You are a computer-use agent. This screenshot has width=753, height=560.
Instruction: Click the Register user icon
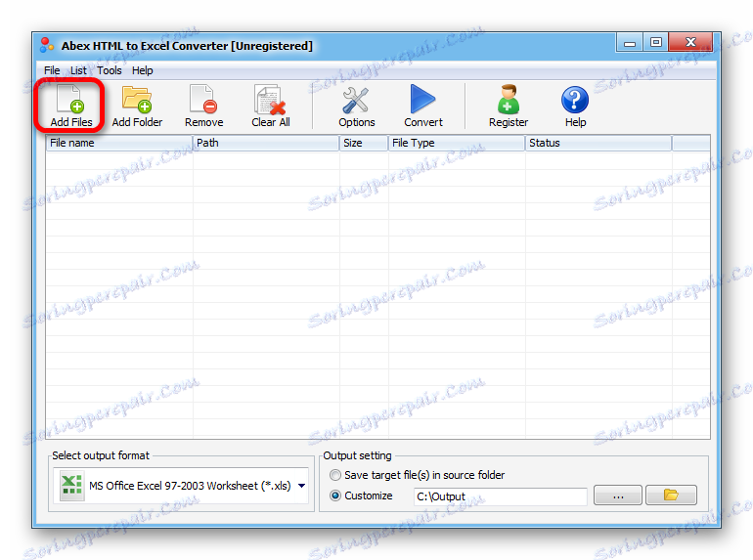coord(509,99)
